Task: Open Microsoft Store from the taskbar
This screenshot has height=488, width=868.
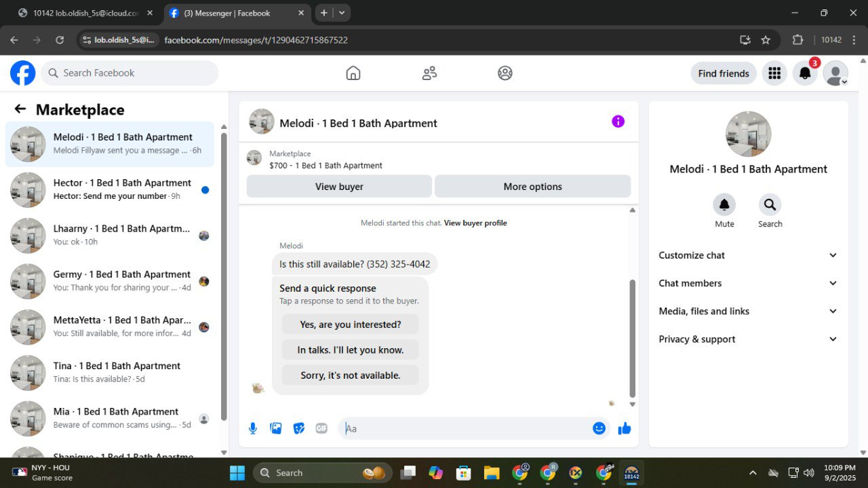Action: 464,472
